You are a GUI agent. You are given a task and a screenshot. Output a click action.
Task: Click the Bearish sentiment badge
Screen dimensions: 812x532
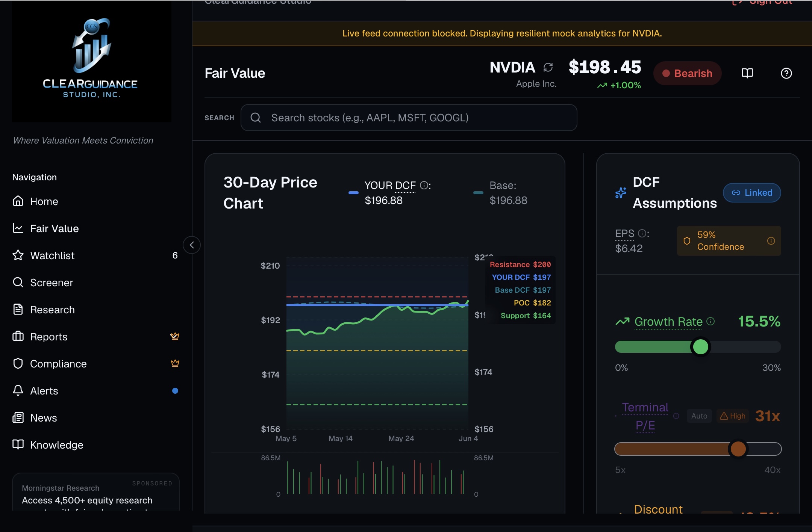point(687,73)
